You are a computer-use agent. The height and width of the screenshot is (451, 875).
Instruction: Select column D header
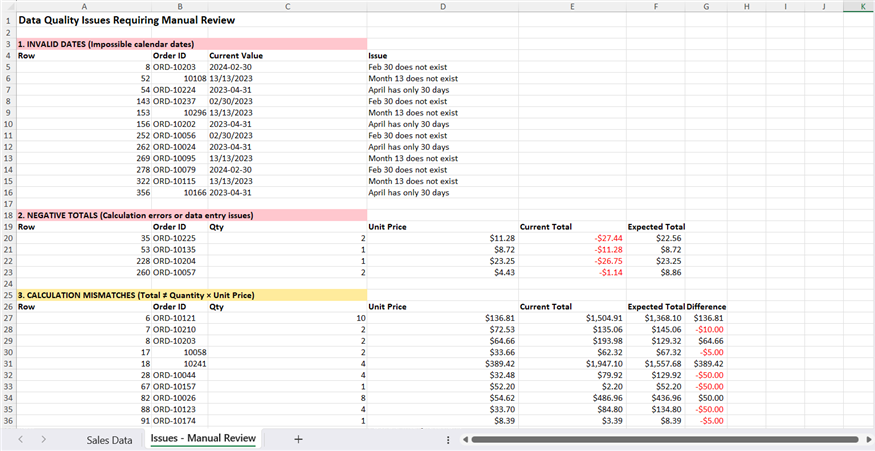pyautogui.click(x=443, y=7)
